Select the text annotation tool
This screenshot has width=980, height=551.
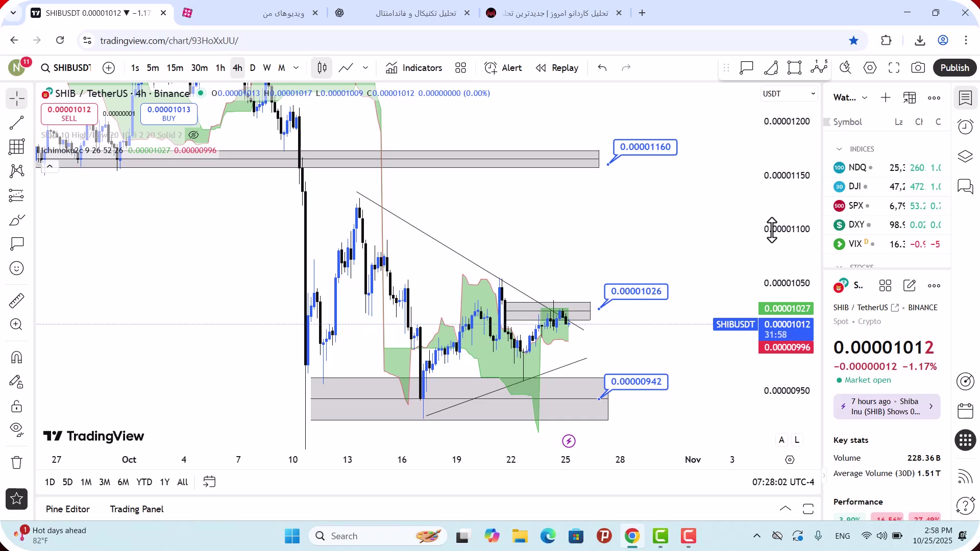click(x=17, y=244)
